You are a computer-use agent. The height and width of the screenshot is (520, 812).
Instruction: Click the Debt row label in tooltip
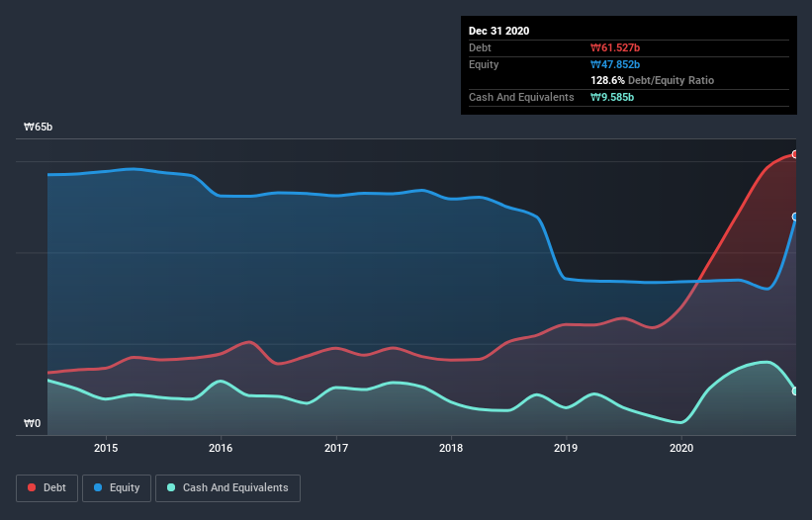coord(480,48)
